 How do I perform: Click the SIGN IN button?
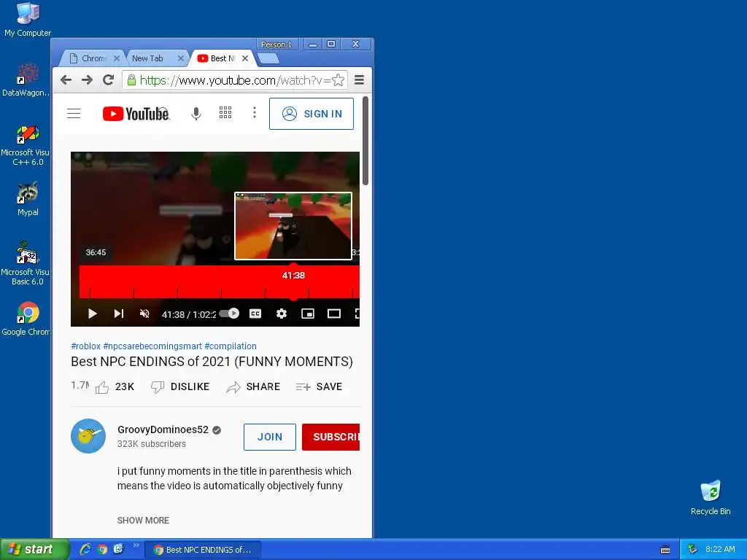[311, 114]
